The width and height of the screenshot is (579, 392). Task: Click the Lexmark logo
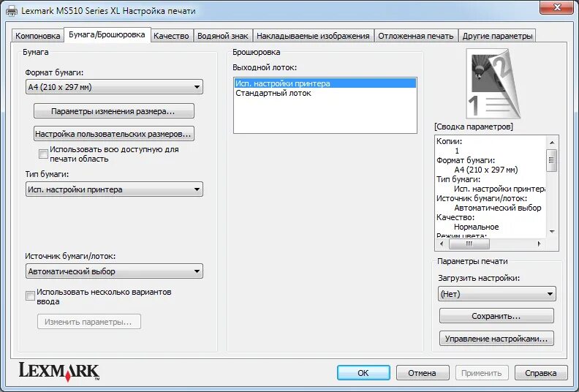click(59, 372)
